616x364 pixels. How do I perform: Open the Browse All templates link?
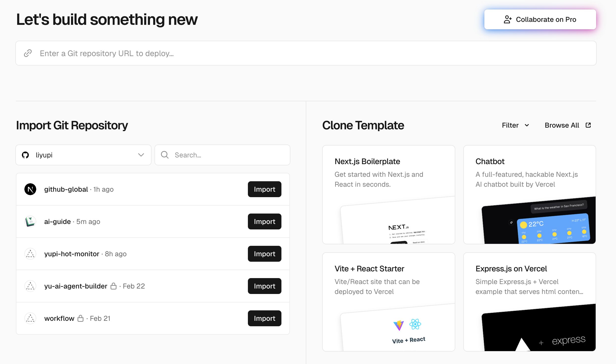[562, 125]
